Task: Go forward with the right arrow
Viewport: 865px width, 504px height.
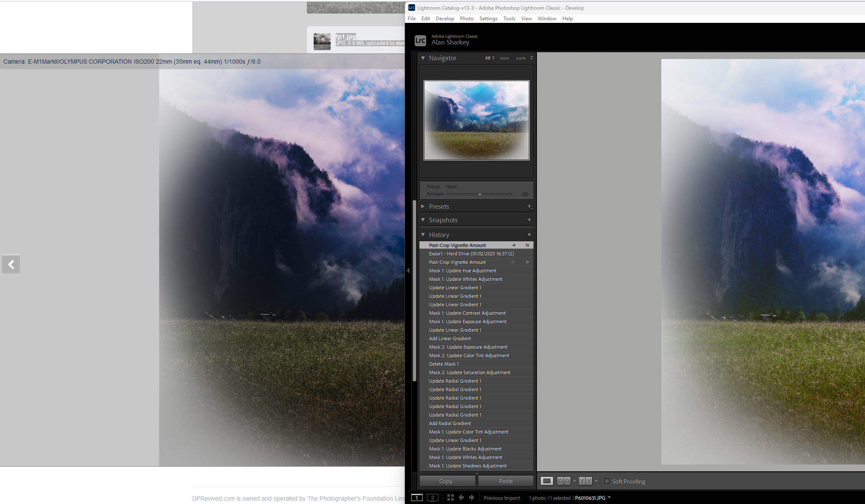Action: coord(472,498)
